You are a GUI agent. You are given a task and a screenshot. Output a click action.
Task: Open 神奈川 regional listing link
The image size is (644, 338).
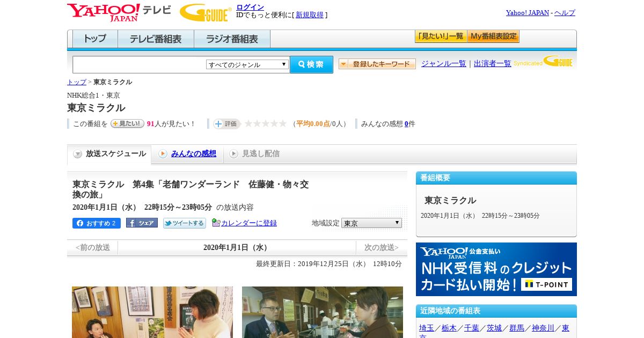[x=543, y=328]
